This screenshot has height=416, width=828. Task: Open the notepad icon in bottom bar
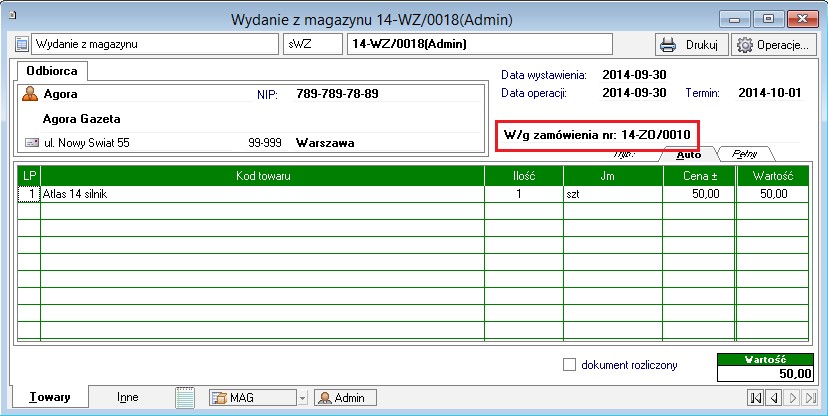(185, 397)
